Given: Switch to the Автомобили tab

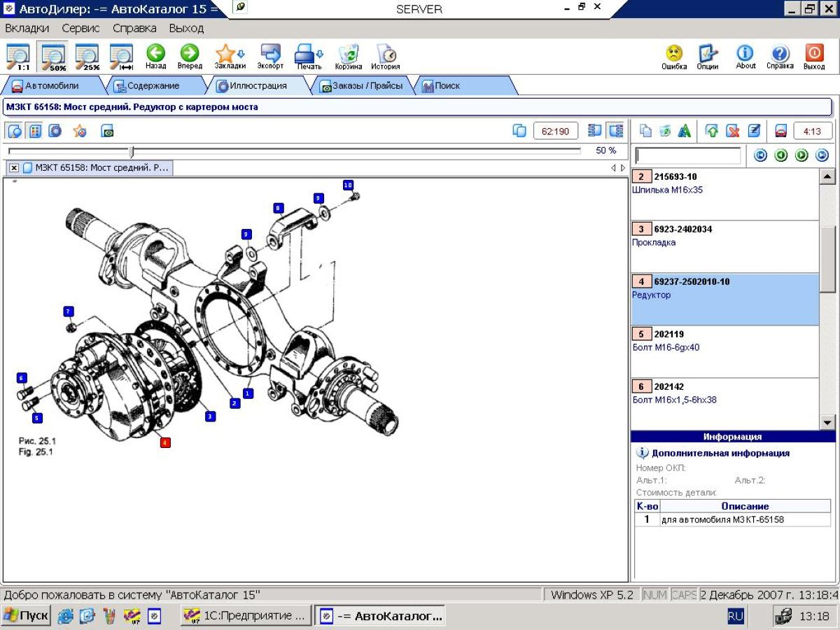Looking at the screenshot, I should pos(52,86).
